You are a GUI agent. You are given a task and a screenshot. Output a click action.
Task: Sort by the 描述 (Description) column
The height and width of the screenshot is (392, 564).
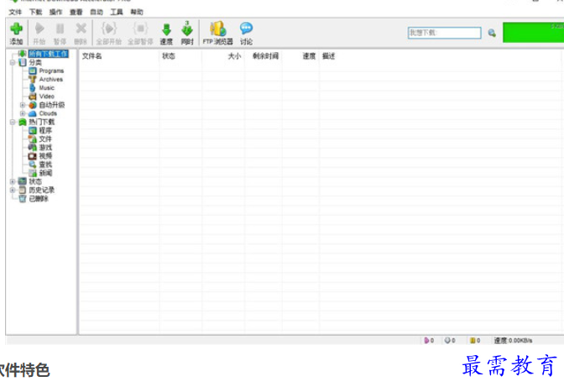pos(328,56)
